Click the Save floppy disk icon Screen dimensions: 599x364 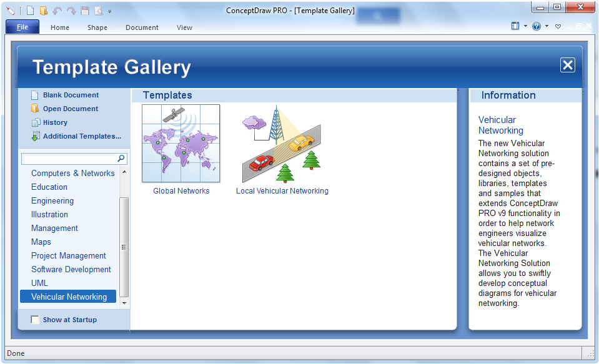point(85,11)
